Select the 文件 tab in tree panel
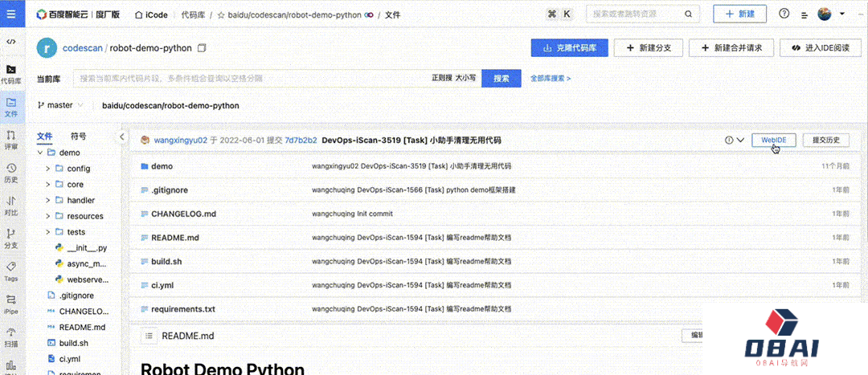Image resolution: width=868 pixels, height=375 pixels. pos(44,137)
